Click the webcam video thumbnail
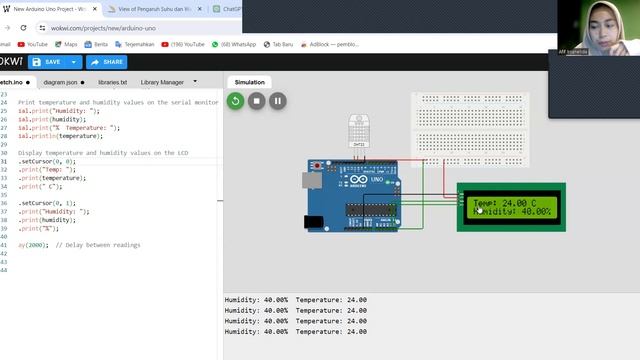Viewport: 640px width, 360px height. coord(599,27)
